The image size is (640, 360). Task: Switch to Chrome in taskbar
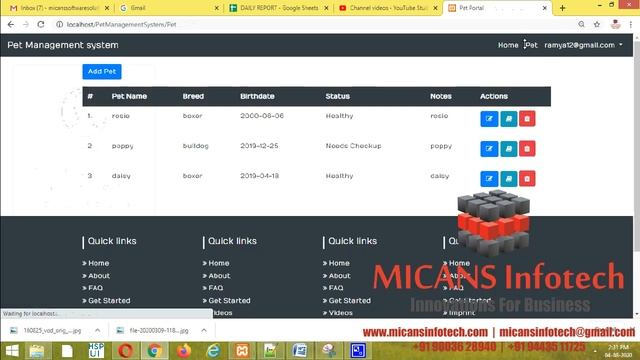tap(154, 351)
